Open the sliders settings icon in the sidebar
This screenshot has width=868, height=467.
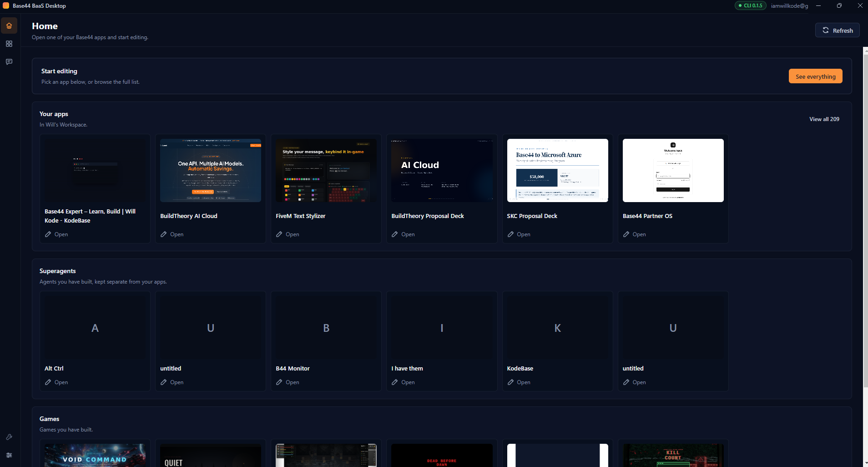point(9,455)
